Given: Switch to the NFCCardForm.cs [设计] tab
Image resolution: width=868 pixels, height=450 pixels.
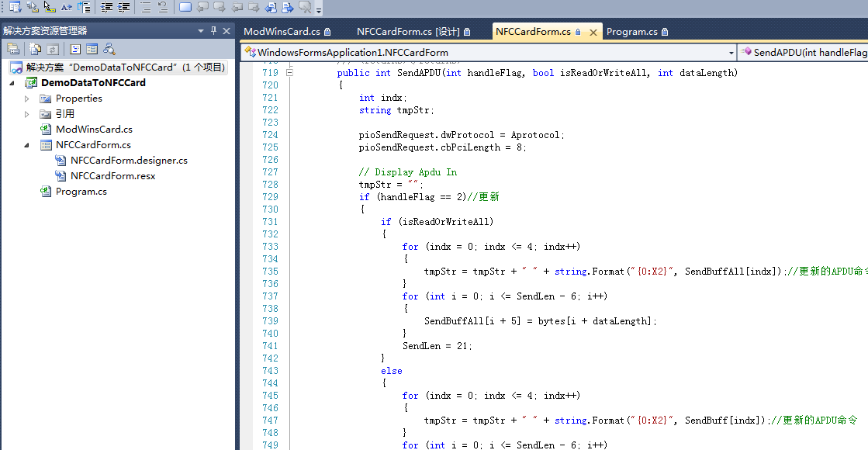Looking at the screenshot, I should click(x=413, y=32).
